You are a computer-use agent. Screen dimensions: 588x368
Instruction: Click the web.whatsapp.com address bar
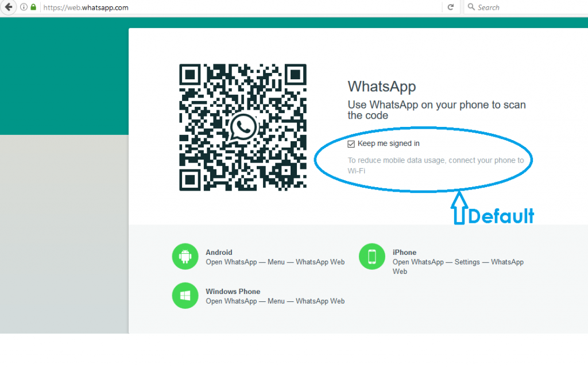[x=240, y=7]
